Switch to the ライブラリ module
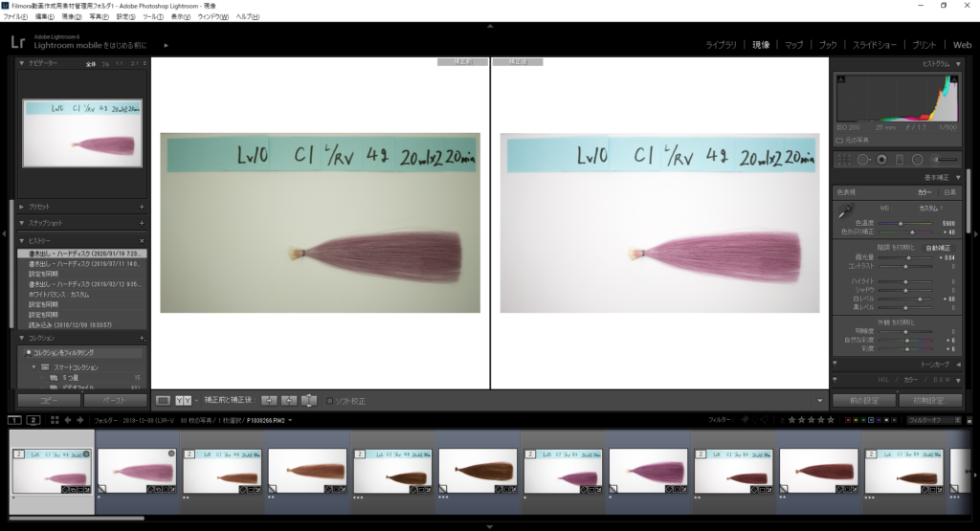This screenshot has height=531, width=980. 721,45
